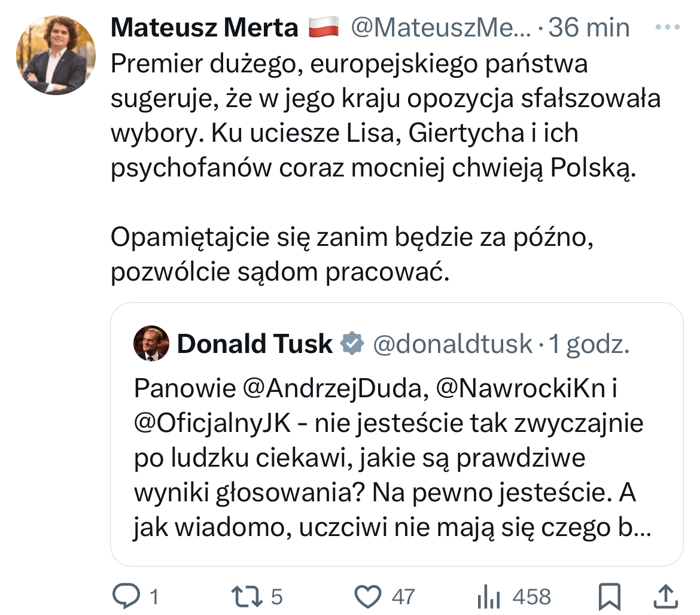The height and width of the screenshot is (615, 700).
Task: Open view analytics bar chart icon
Action: pyautogui.click(x=489, y=596)
